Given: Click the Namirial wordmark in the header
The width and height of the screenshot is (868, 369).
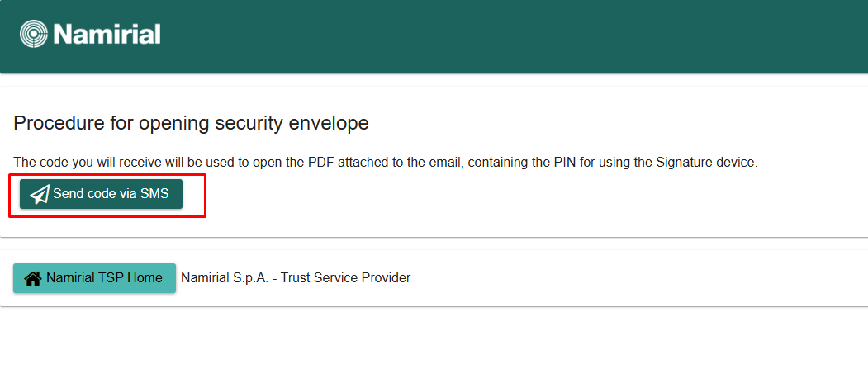Looking at the screenshot, I should [107, 35].
